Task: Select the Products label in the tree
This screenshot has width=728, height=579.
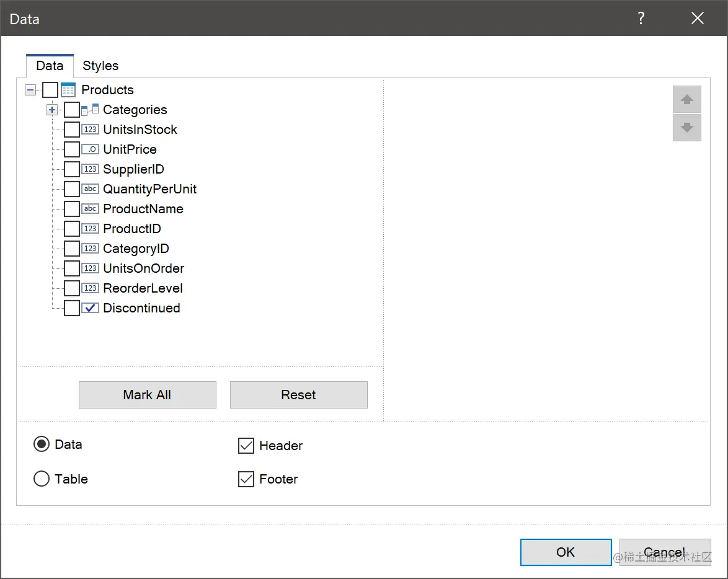Action: click(108, 90)
